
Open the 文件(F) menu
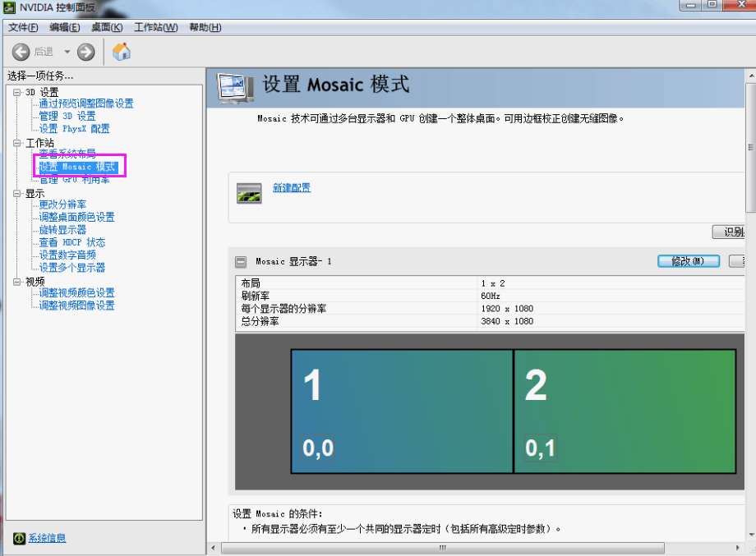coord(23,27)
